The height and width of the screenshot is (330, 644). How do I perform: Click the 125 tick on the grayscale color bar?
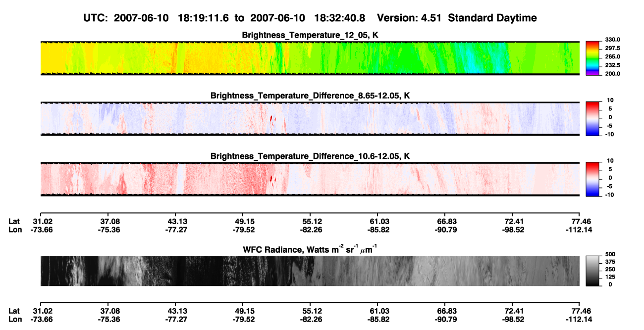(x=609, y=277)
